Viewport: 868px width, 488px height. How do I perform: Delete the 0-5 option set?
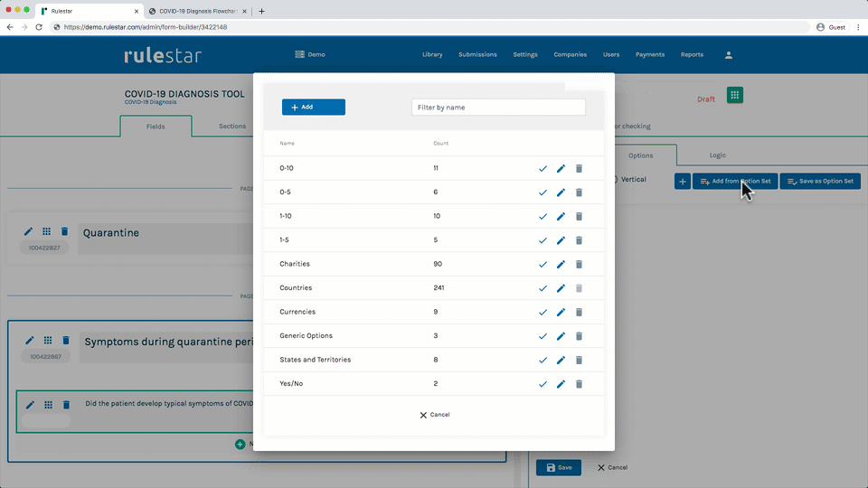[579, 192]
